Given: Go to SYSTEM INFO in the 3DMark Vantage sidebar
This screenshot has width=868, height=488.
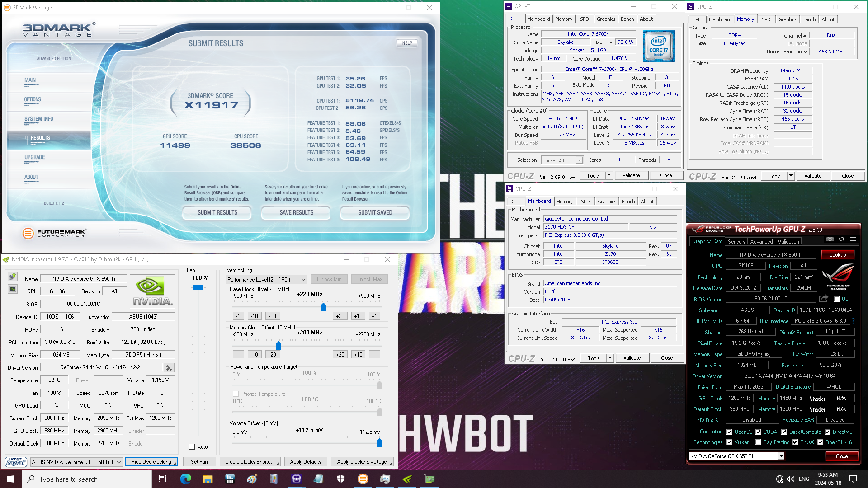Looking at the screenshot, I should click(x=39, y=119).
